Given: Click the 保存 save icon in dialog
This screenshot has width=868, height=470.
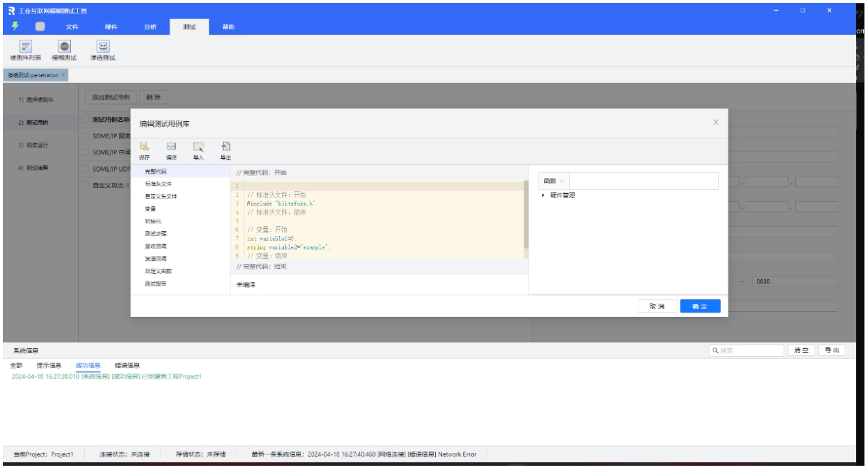Looking at the screenshot, I should coord(145,146).
